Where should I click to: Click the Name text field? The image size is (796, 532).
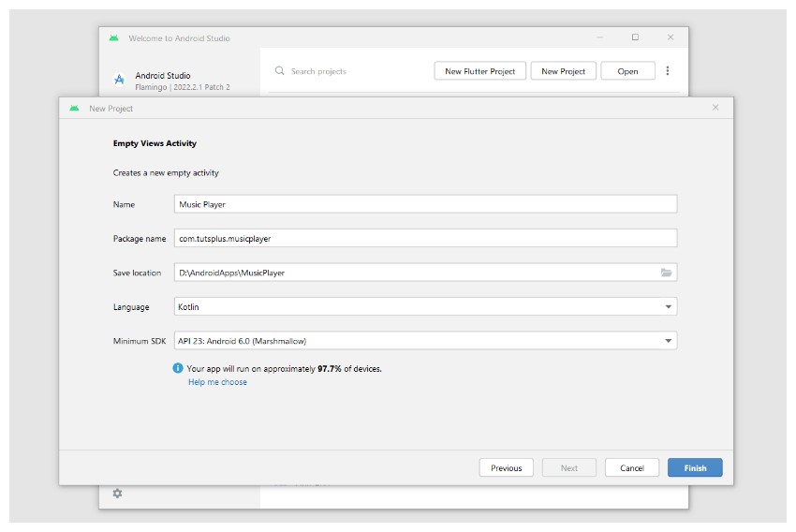[x=425, y=204]
